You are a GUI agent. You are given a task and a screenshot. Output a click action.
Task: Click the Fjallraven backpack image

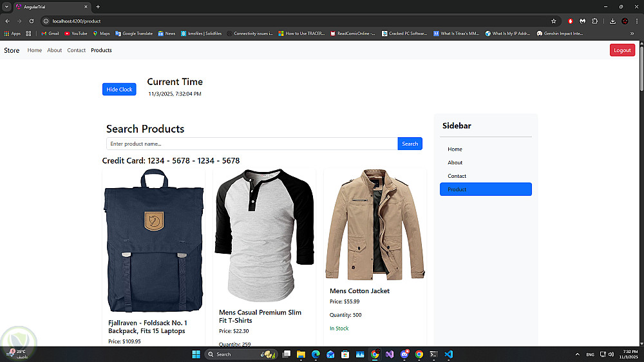tap(154, 241)
